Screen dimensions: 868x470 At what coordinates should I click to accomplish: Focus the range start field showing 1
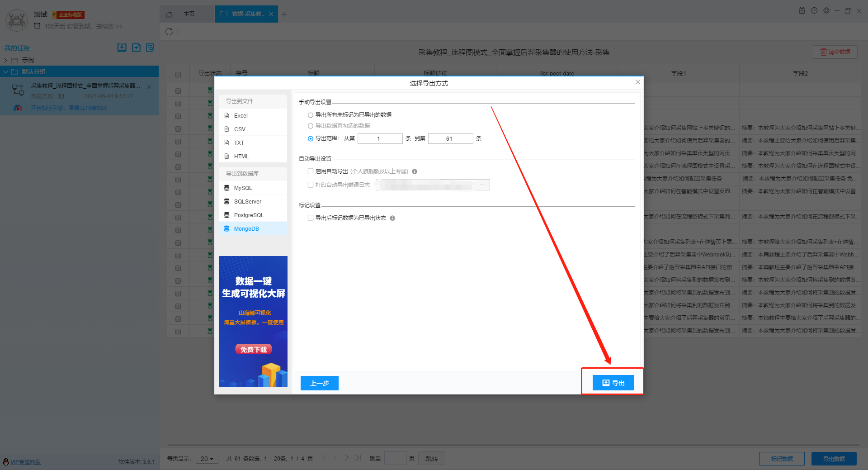380,138
